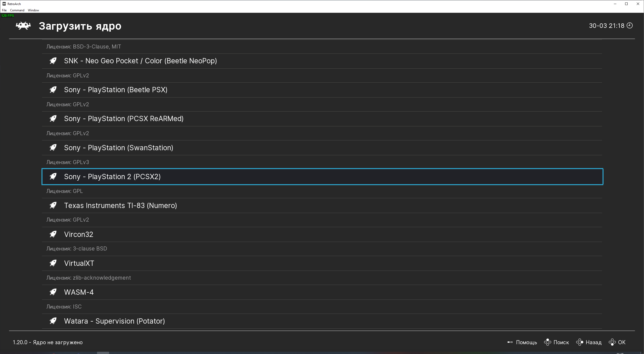Select the VirtualXT core entry
This screenshot has width=644, height=354.
pos(322,263)
